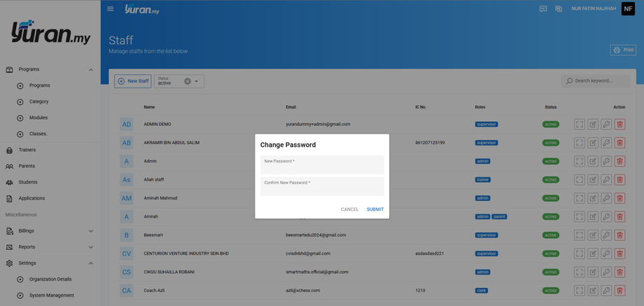Clear the active Status filter
644x306 pixels.
[188, 81]
